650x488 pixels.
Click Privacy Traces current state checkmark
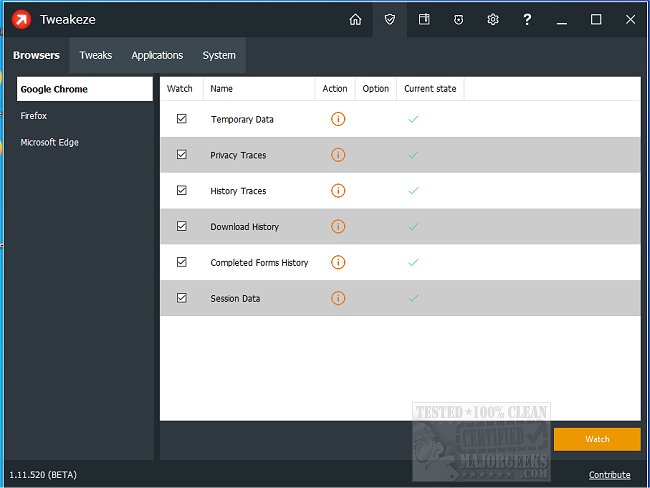coord(413,155)
